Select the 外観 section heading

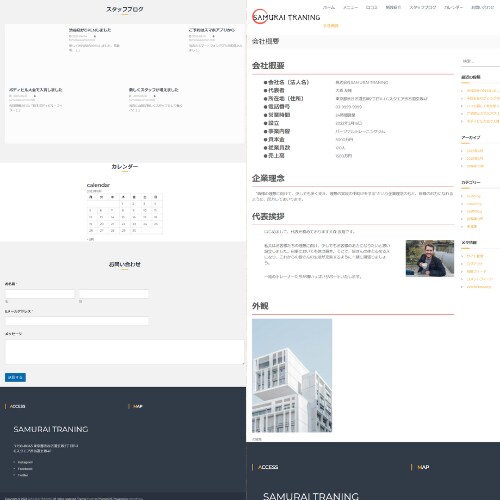pos(260,306)
